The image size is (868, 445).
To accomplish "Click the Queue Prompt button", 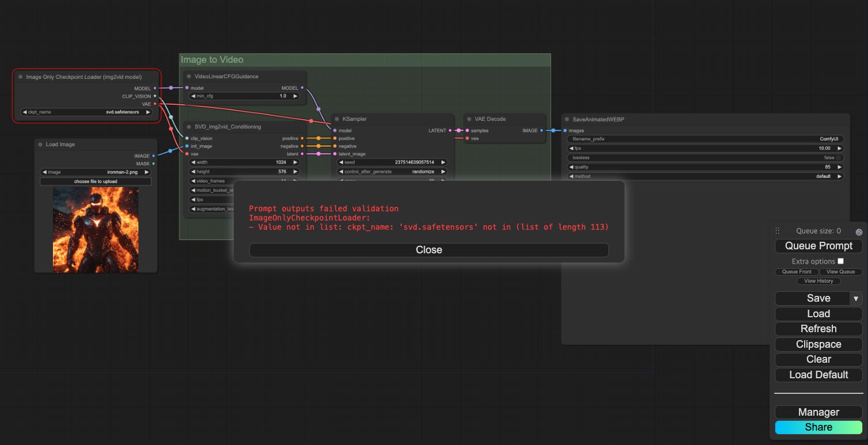I will pyautogui.click(x=818, y=246).
